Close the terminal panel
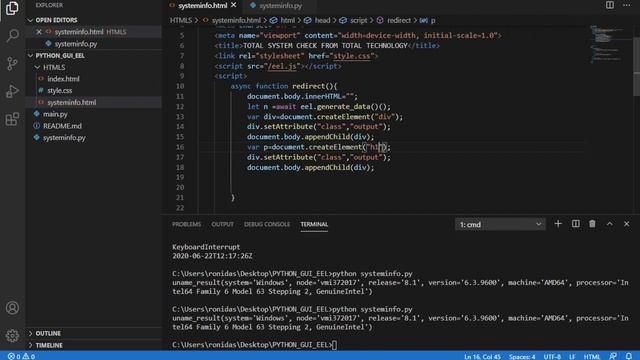 (627, 224)
